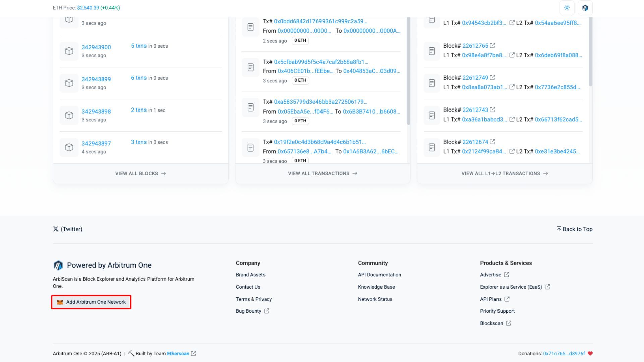Open the Arbitrum network logo menu in header
644x362 pixels.
(x=585, y=8)
